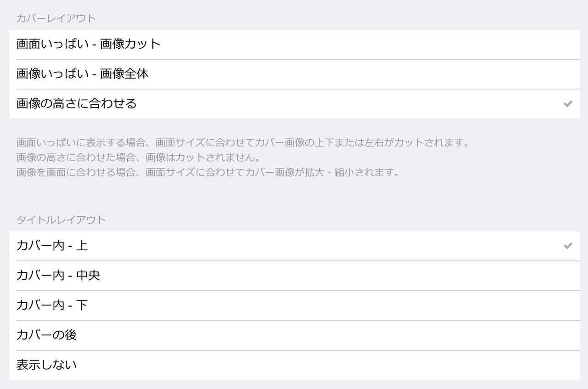
Task: Click checkmark icon beside 画像の高さに合わせる
Action: [568, 104]
